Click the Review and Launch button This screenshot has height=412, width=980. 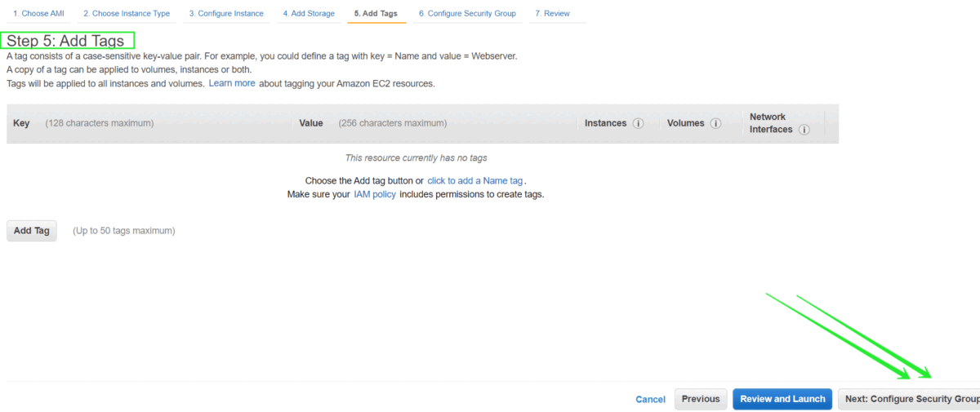(x=782, y=399)
